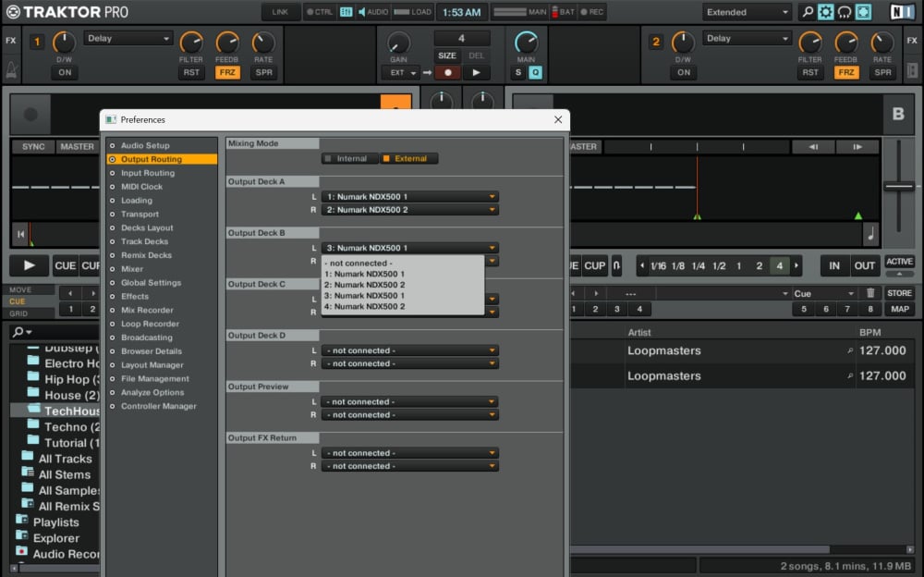Open the Extended layout dropdown
Screen dimensions: 924x577
(748, 12)
